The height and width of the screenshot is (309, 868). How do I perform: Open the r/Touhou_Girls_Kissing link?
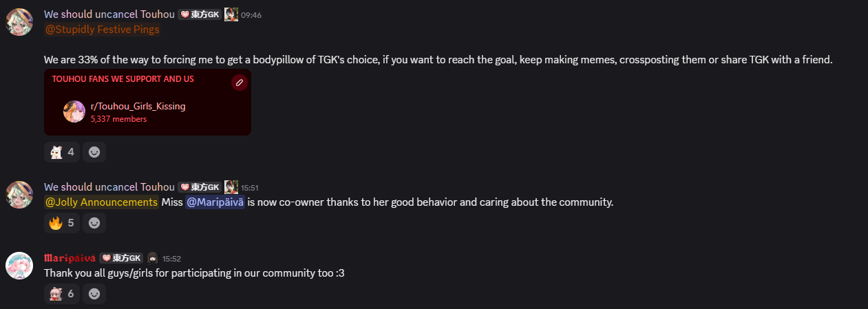138,106
